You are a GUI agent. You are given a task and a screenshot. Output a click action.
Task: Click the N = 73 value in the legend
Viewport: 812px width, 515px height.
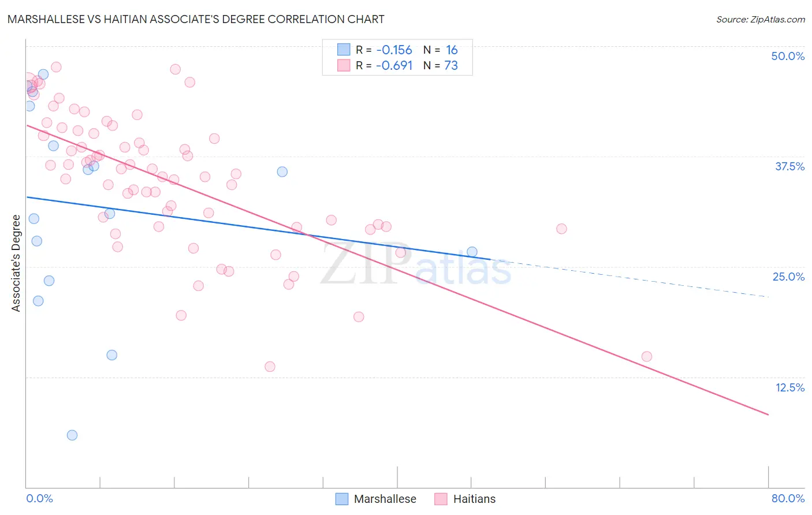441,65
